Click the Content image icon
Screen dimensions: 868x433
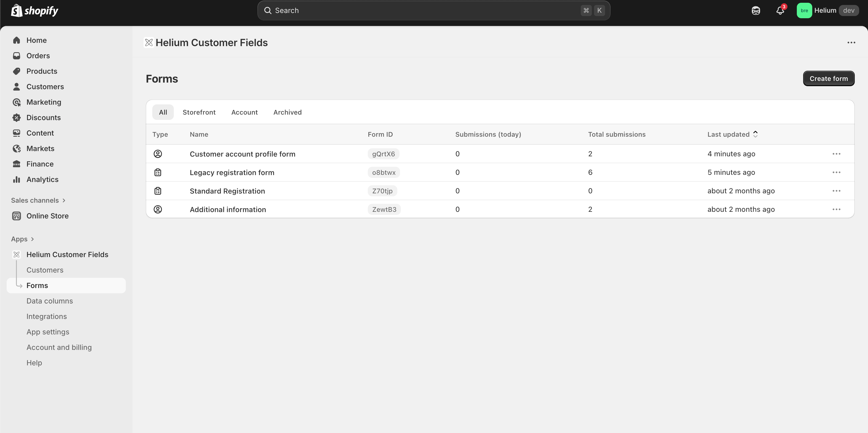[x=17, y=133]
